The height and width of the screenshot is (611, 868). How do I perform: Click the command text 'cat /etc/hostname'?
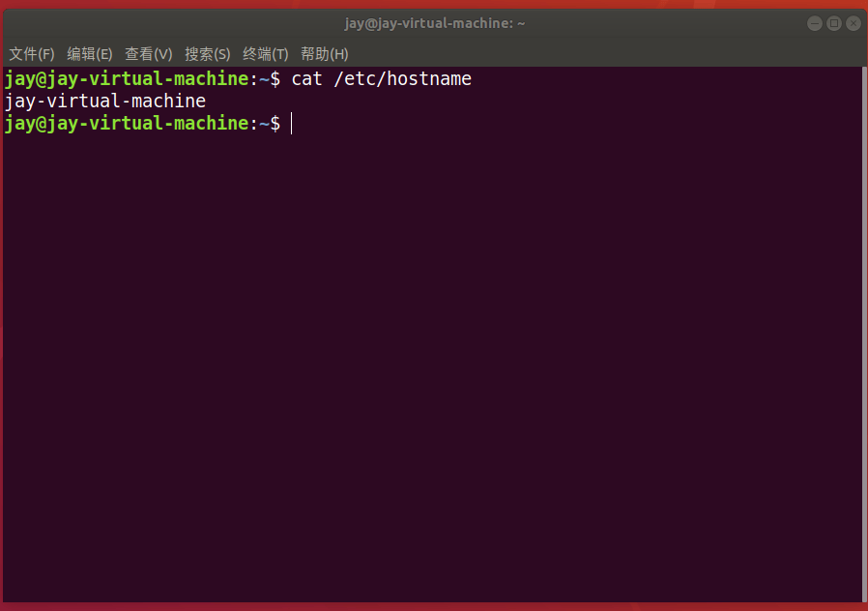(382, 79)
